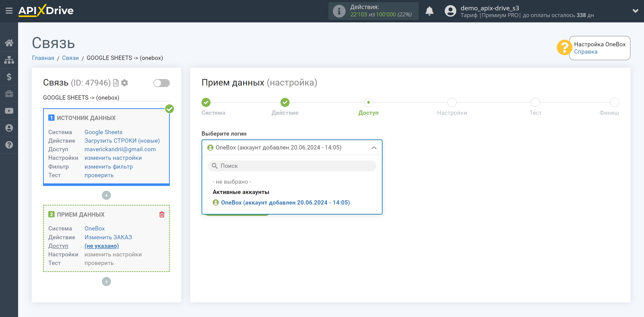
Task: Open the help question sidebar icon
Action: pyautogui.click(x=9, y=145)
